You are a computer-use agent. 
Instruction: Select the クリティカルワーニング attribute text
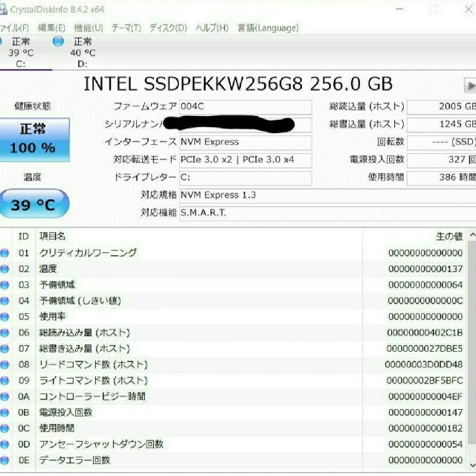click(88, 253)
